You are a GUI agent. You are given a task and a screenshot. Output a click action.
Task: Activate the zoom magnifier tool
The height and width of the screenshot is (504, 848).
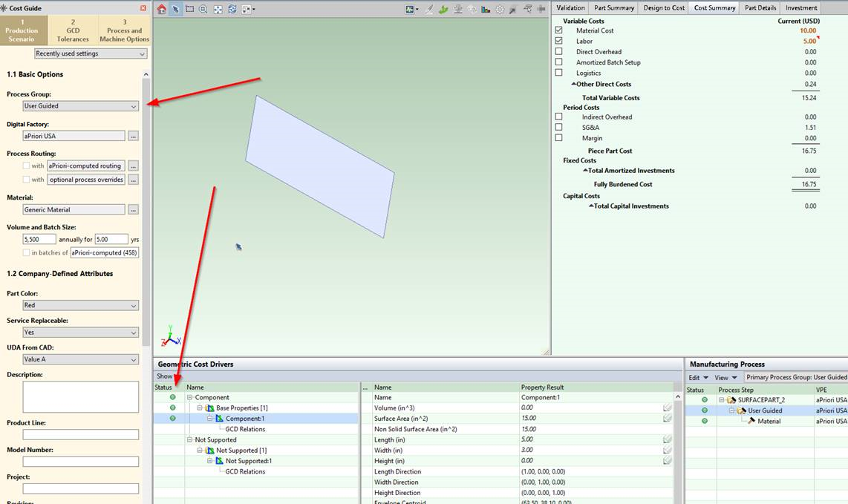pyautogui.click(x=203, y=9)
